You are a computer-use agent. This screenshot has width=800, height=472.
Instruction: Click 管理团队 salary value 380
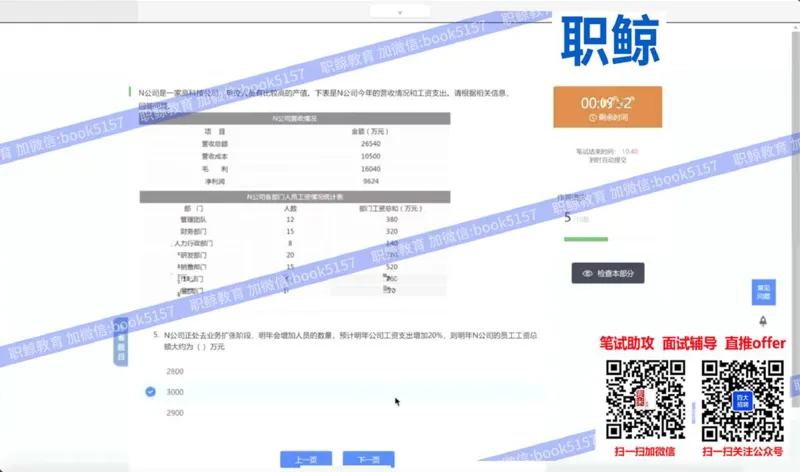(391, 219)
